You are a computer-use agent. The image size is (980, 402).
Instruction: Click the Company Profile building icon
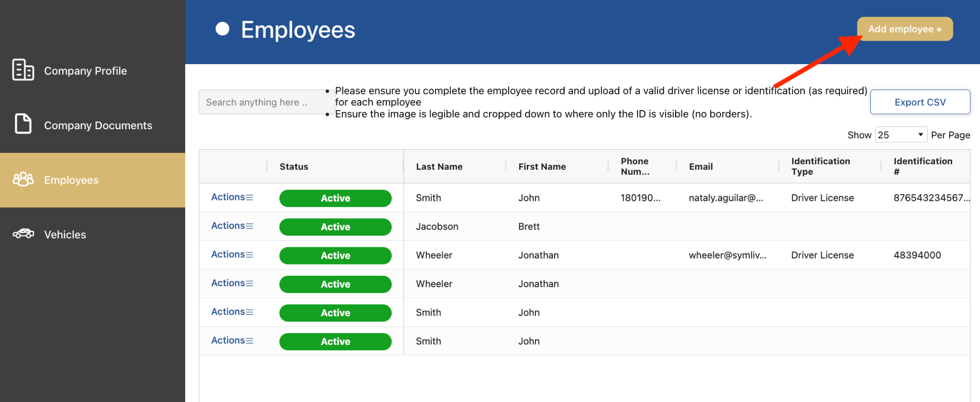pos(22,70)
